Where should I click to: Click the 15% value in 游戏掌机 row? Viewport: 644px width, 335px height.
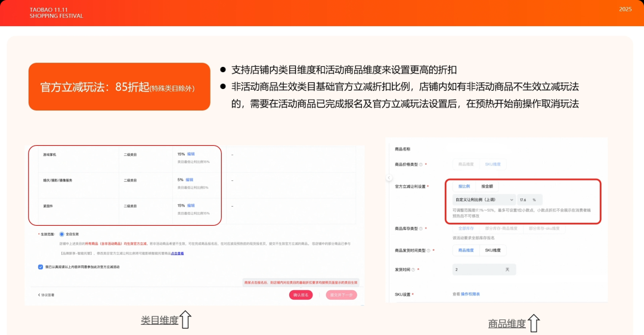[x=181, y=154]
